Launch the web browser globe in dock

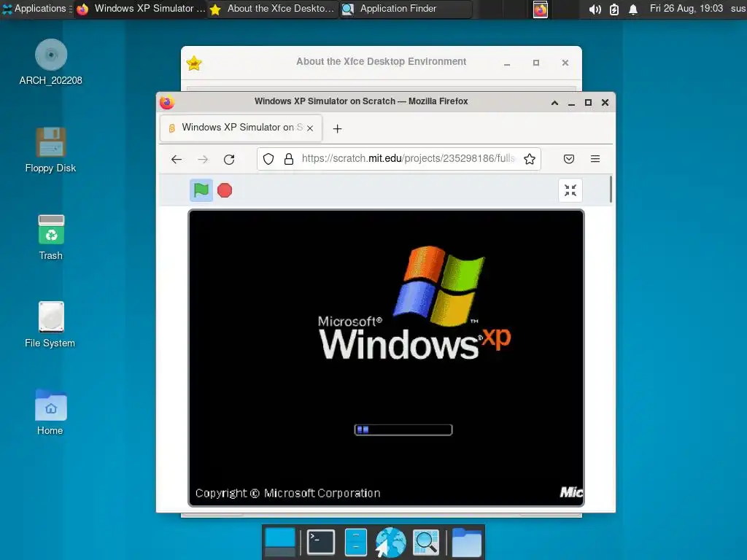(x=390, y=542)
